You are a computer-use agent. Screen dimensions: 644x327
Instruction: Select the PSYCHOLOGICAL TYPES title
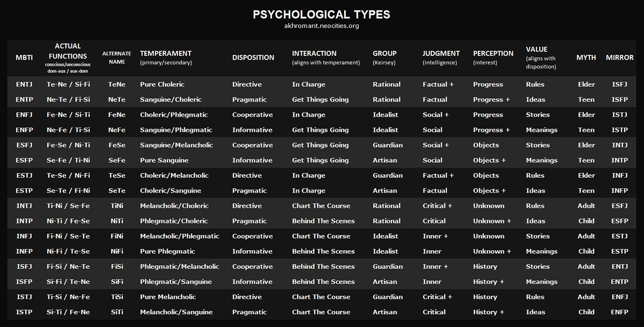322,15
